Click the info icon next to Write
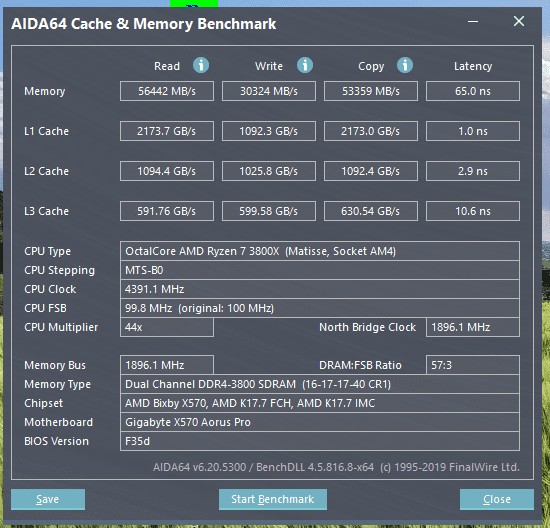This screenshot has height=528, width=550. coord(305,65)
